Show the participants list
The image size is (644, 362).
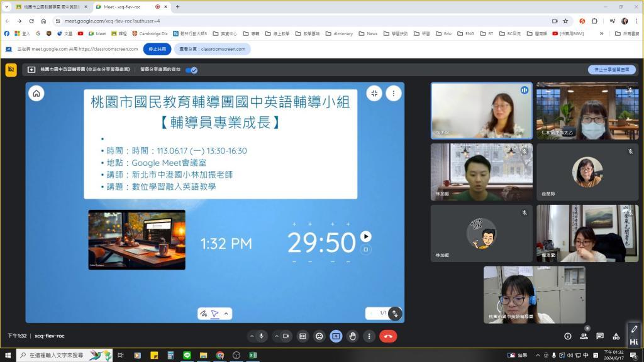click(584, 336)
